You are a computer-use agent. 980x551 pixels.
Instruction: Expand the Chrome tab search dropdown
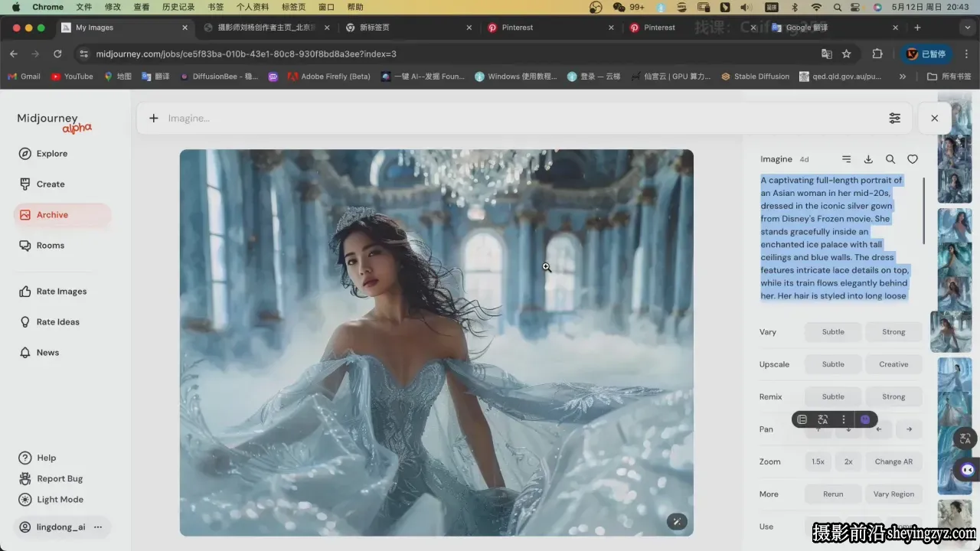tap(967, 28)
